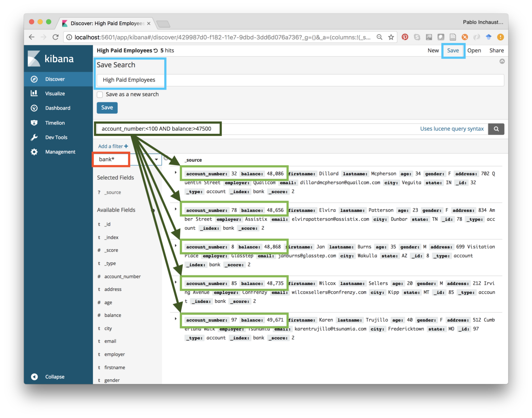Viewport: 532px width, 418px height.
Task: Open the Discover compass icon
Action: [x=34, y=79]
